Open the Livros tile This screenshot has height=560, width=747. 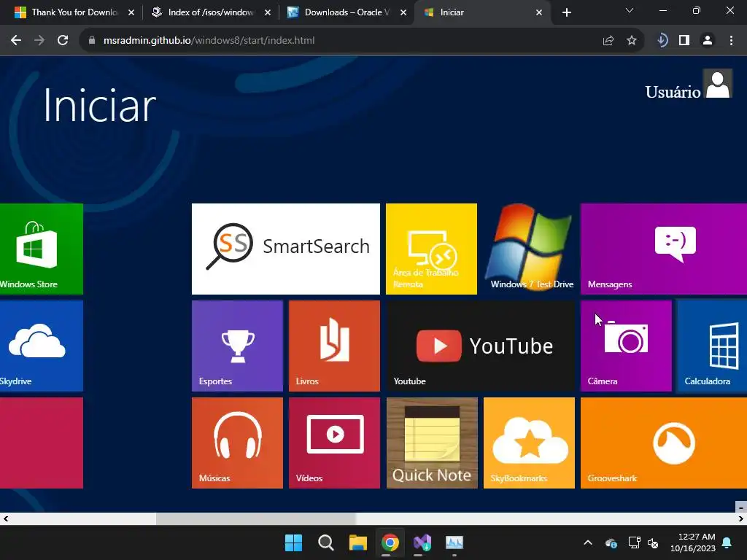(x=334, y=346)
